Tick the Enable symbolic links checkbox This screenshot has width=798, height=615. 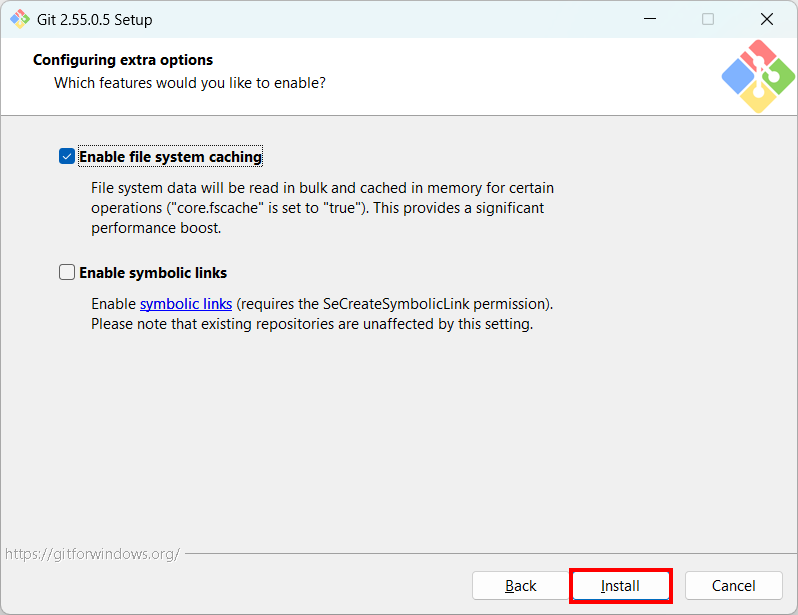point(67,272)
